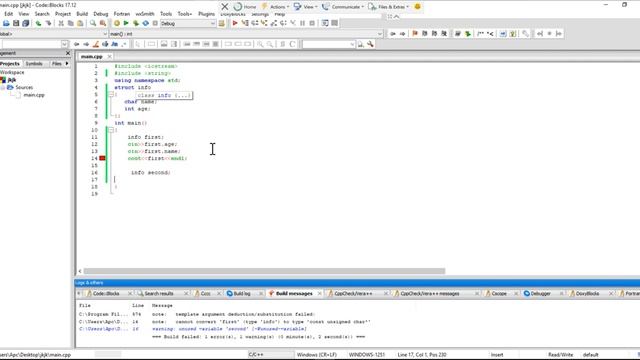The width and height of the screenshot is (640, 360).
Task: Click the Rebuild icon
Action: [146, 23]
